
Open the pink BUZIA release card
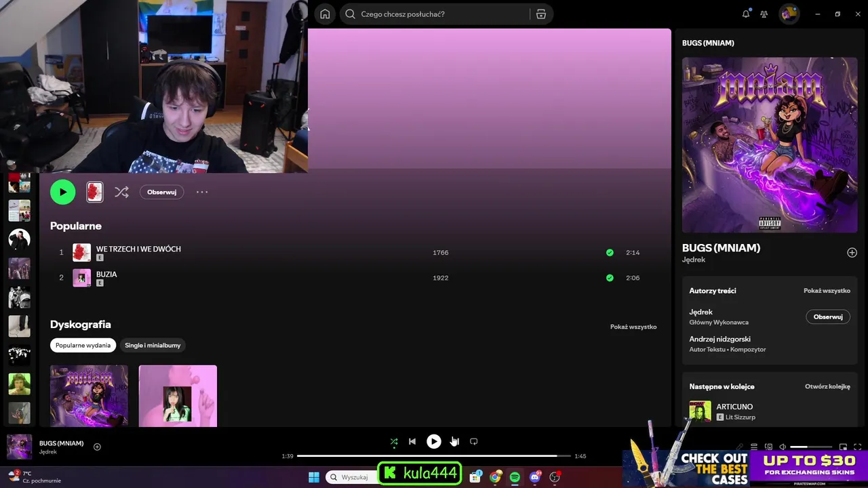click(x=178, y=396)
